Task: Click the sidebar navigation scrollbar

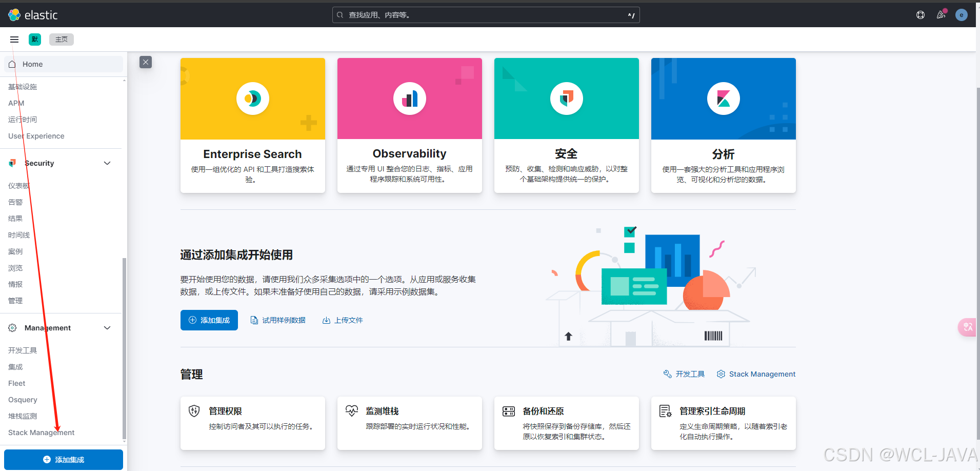Action: tap(124, 349)
